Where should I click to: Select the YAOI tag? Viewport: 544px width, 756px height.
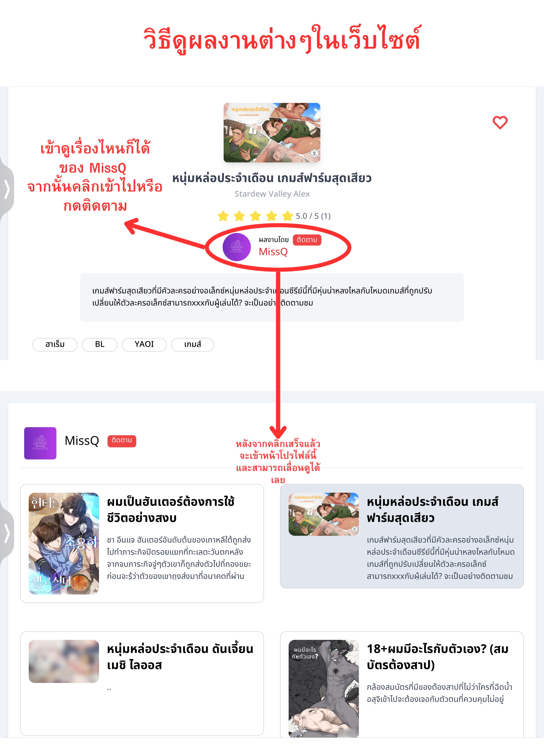[x=144, y=344]
